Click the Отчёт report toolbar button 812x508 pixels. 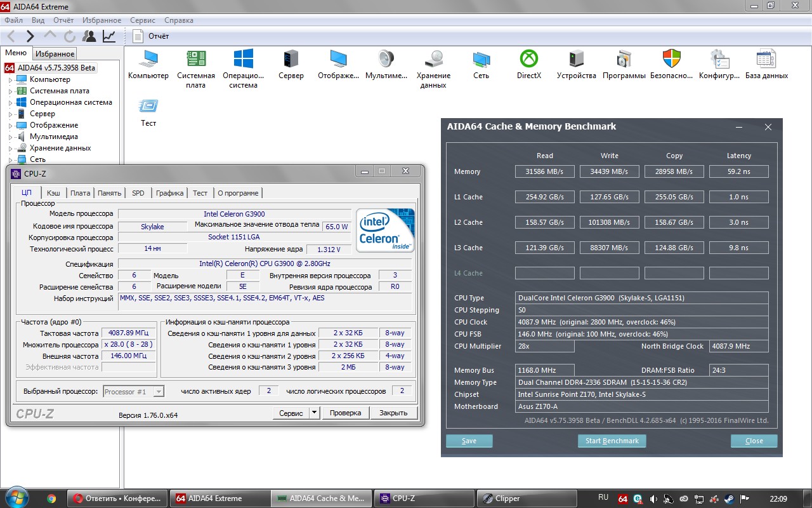[151, 36]
